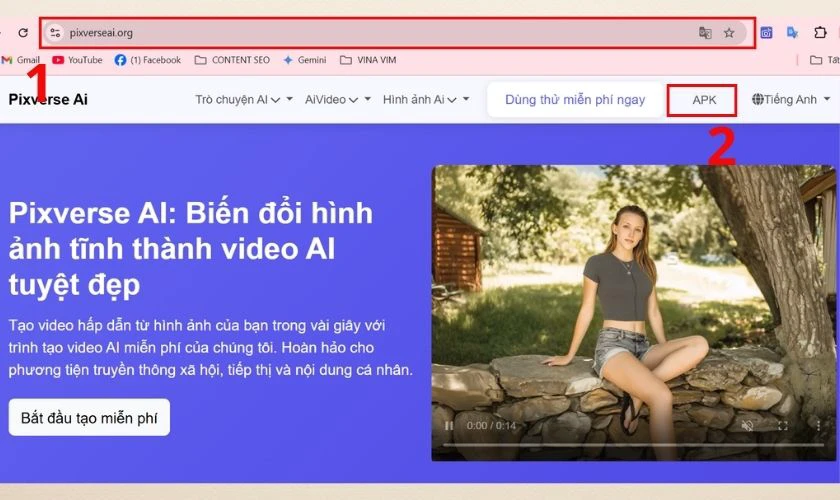This screenshot has height=500, width=840.
Task: Open the APK menu item
Action: pos(704,100)
